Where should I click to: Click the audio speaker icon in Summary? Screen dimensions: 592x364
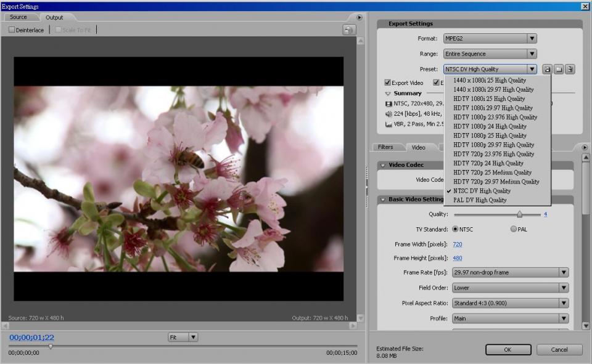click(388, 114)
